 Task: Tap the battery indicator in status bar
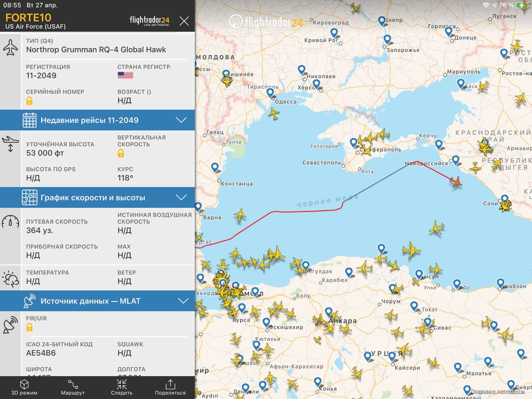point(522,5)
